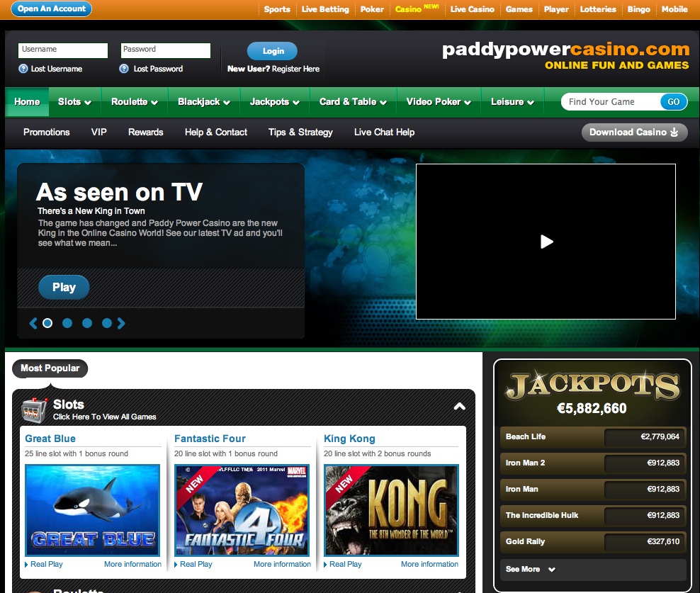Click the Open An Account button
The height and width of the screenshot is (593, 700).
51,9
